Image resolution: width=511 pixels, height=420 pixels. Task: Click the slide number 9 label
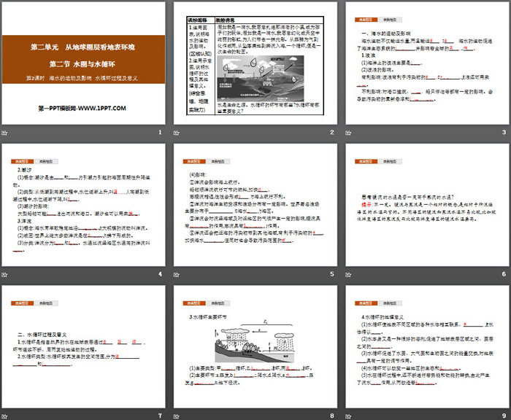tap(504, 416)
